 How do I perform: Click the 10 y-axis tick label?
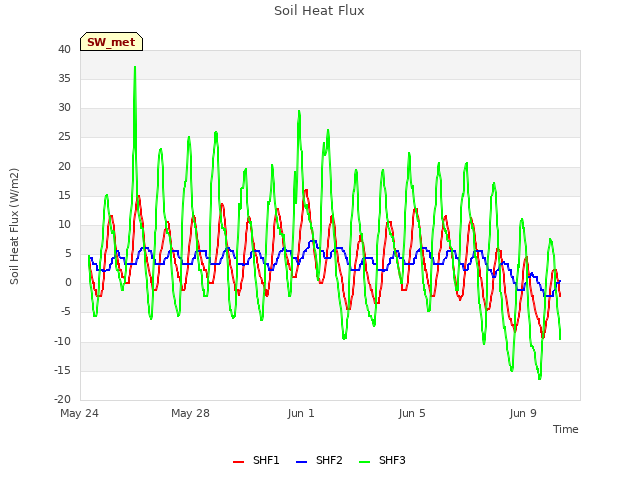coord(64,224)
